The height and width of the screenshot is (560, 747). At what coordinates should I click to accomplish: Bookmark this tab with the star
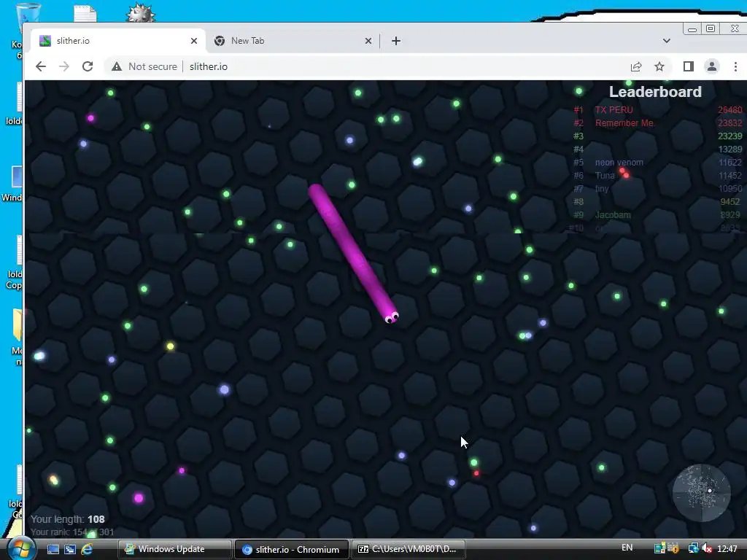coord(659,66)
